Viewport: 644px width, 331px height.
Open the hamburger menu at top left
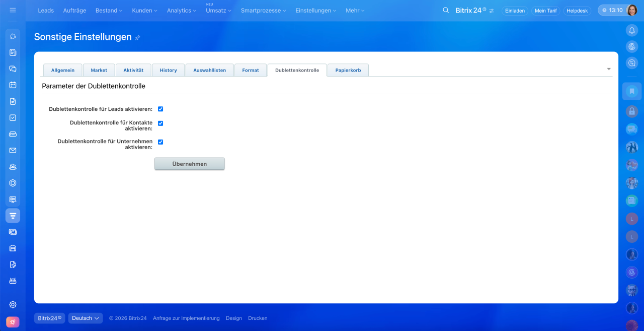[x=13, y=10]
